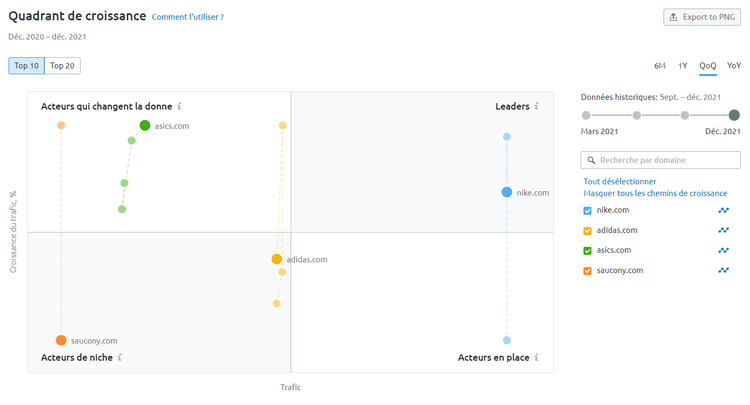Select the 6M time range
The width and height of the screenshot is (750, 405).
[x=660, y=66]
